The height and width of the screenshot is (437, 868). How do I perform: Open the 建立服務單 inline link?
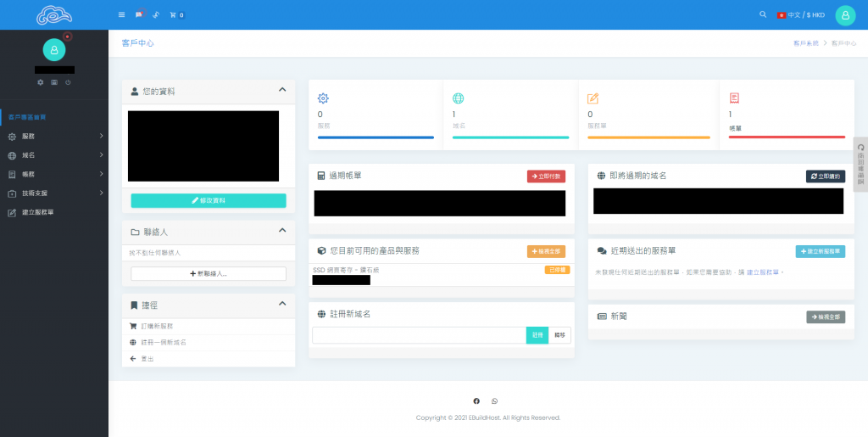click(764, 272)
